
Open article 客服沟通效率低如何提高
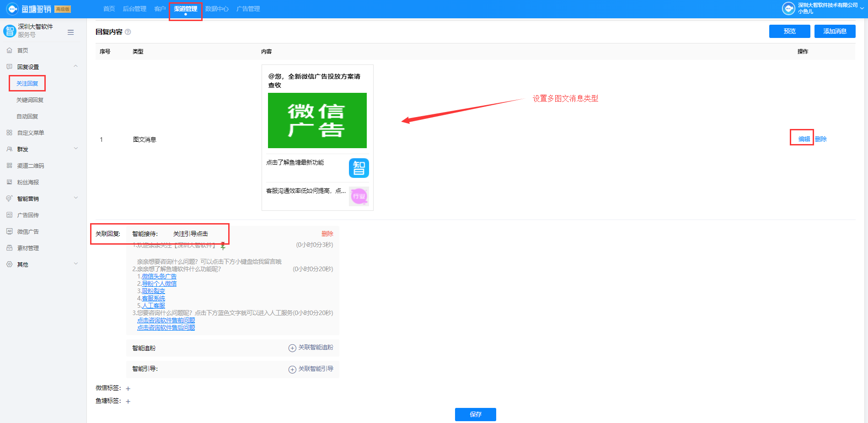point(306,191)
